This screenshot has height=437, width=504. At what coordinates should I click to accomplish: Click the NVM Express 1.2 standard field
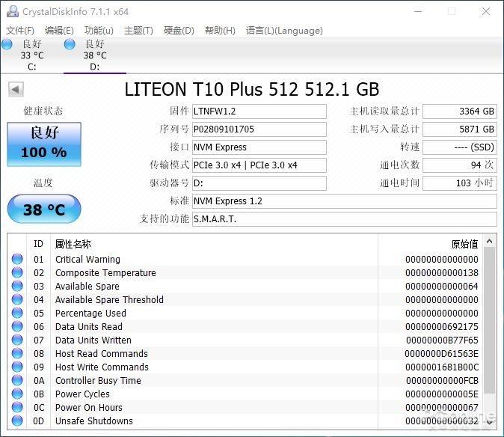click(345, 201)
